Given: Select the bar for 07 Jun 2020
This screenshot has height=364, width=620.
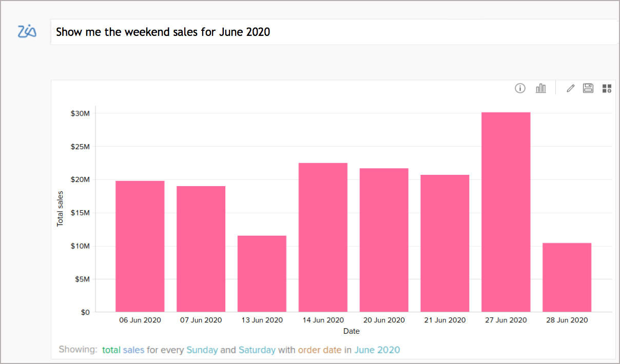Looking at the screenshot, I should pos(201,249).
